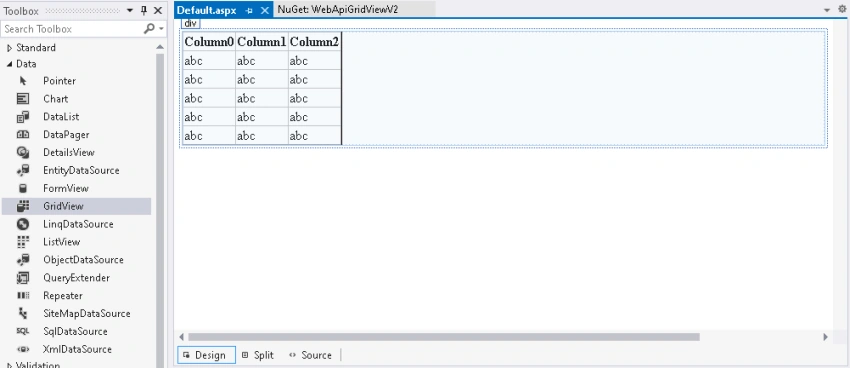The width and height of the screenshot is (850, 368).
Task: Switch to Design view
Action: point(206,355)
